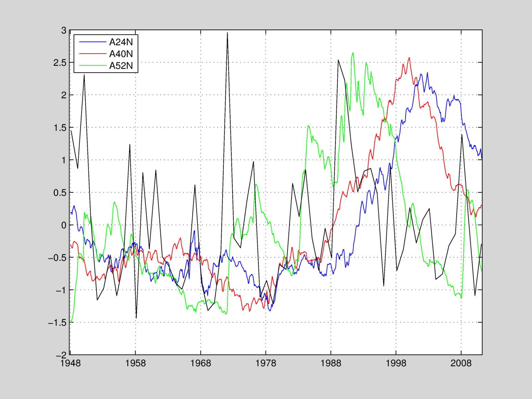Click the 1958 x-axis tick label

click(135, 363)
